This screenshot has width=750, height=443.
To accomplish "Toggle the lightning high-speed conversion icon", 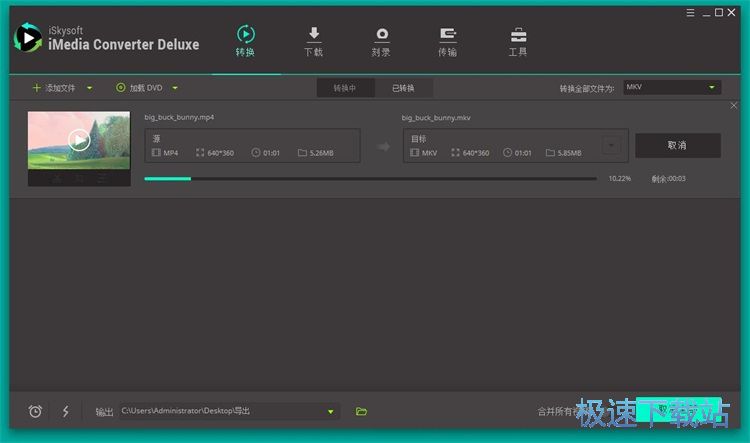I will click(x=66, y=411).
